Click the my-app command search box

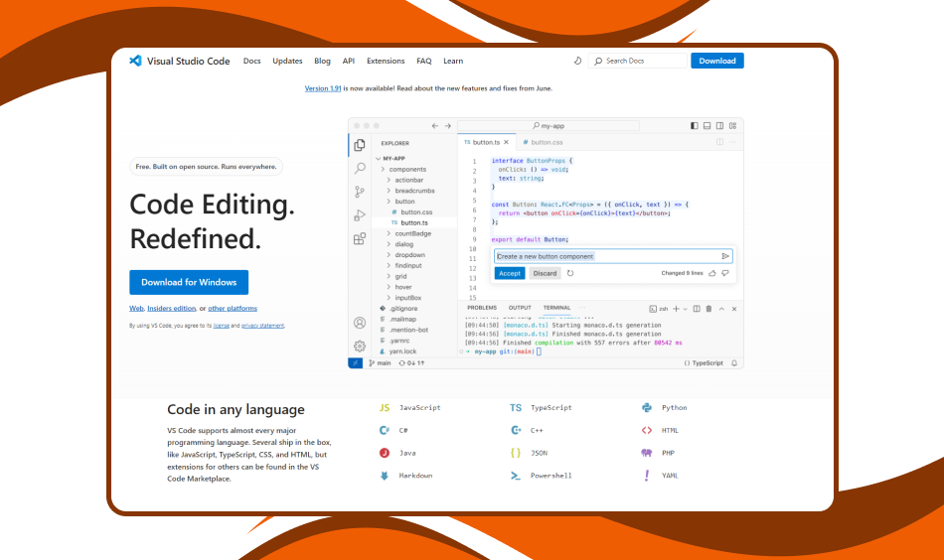tap(549, 126)
